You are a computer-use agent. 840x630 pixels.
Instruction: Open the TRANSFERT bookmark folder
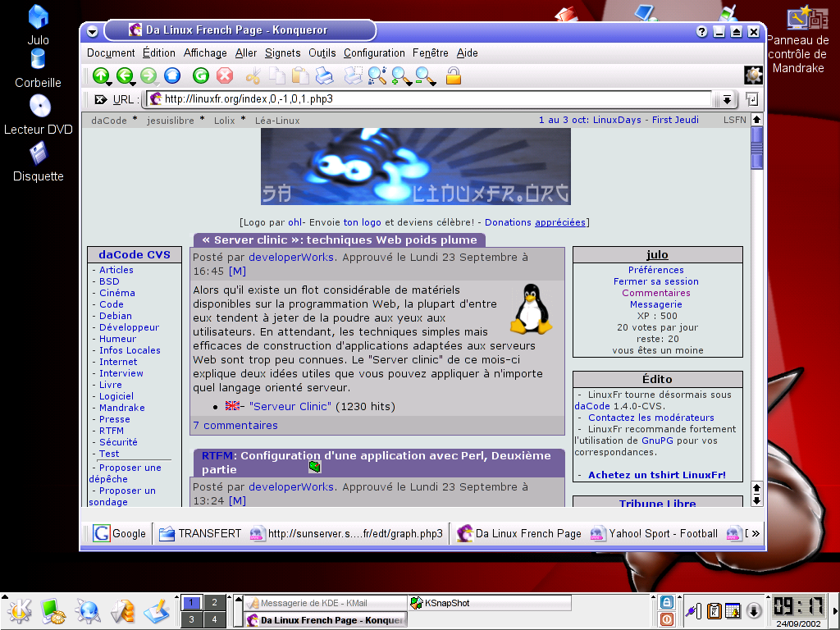point(200,533)
